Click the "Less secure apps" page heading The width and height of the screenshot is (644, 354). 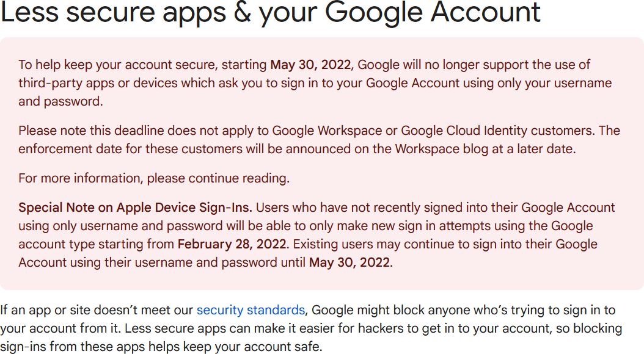[x=116, y=12]
